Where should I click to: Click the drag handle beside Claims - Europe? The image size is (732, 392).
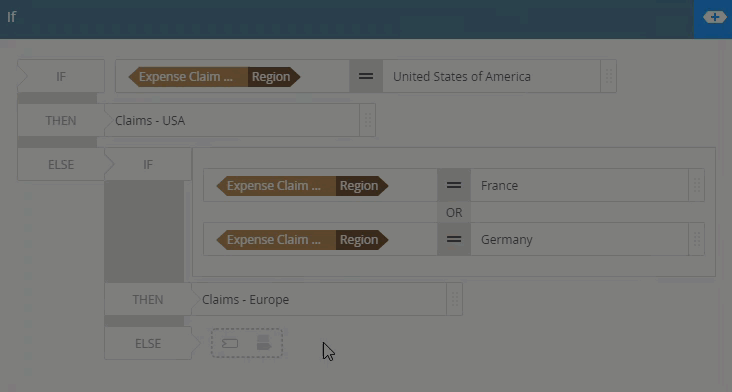click(x=454, y=299)
